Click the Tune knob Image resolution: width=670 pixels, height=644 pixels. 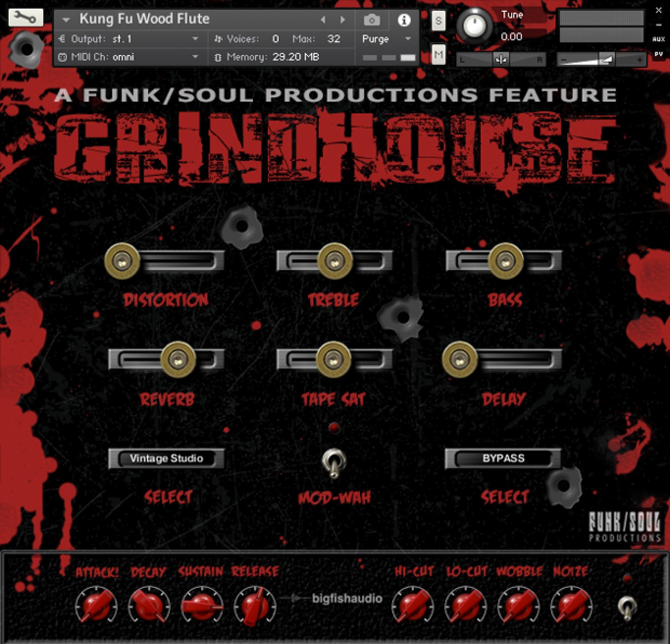tap(474, 26)
